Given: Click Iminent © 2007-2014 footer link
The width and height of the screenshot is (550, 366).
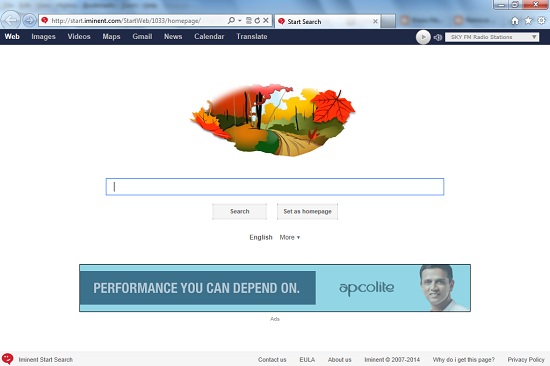Looking at the screenshot, I should click(x=392, y=360).
